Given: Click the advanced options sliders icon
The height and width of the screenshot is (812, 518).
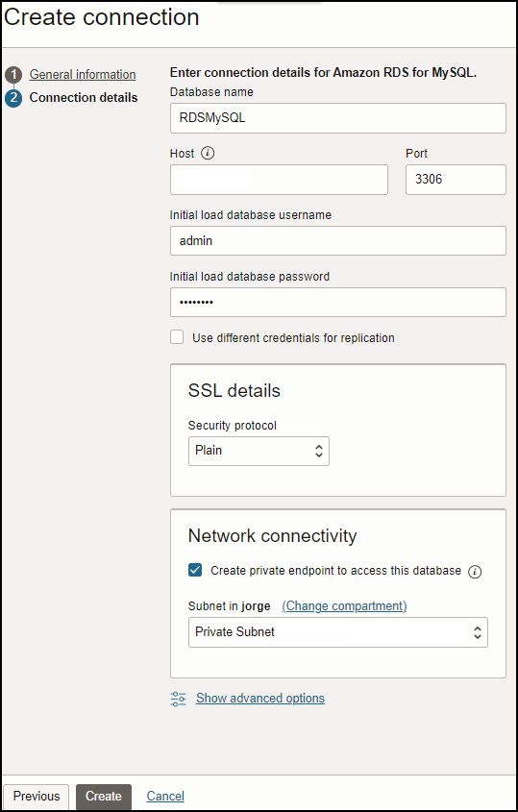Looking at the screenshot, I should click(179, 699).
